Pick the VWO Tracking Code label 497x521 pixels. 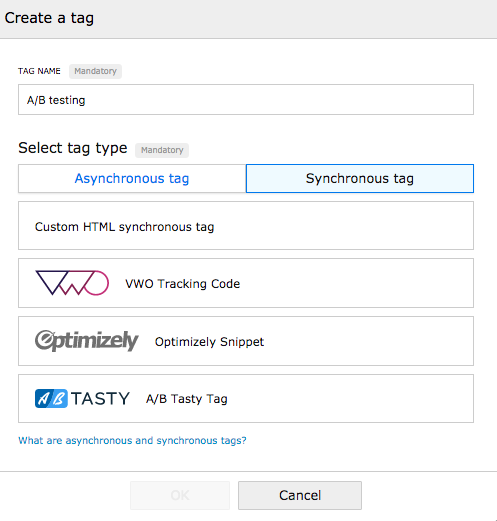coord(183,284)
